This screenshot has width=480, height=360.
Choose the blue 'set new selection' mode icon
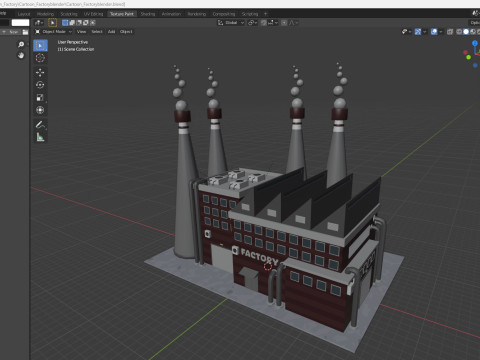(65, 23)
